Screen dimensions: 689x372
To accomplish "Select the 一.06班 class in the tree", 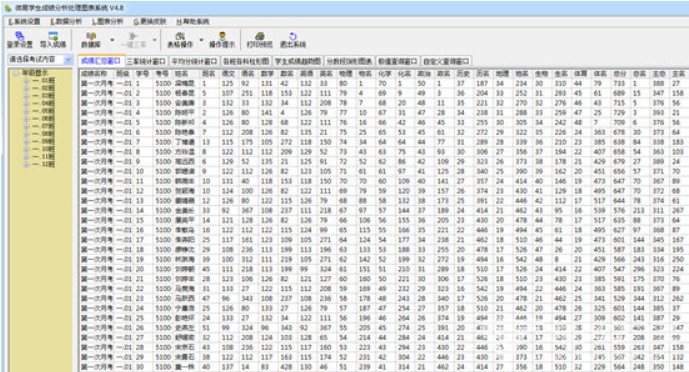I will (44, 119).
